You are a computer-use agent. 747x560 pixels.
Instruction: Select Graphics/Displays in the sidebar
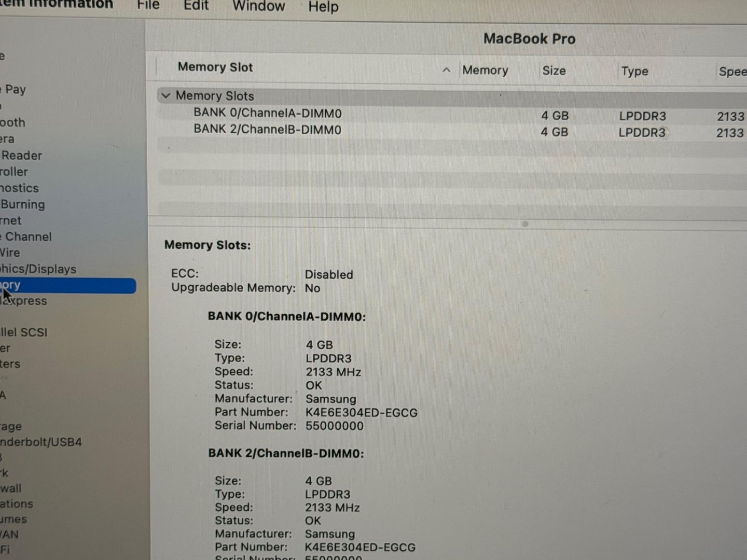coord(38,269)
